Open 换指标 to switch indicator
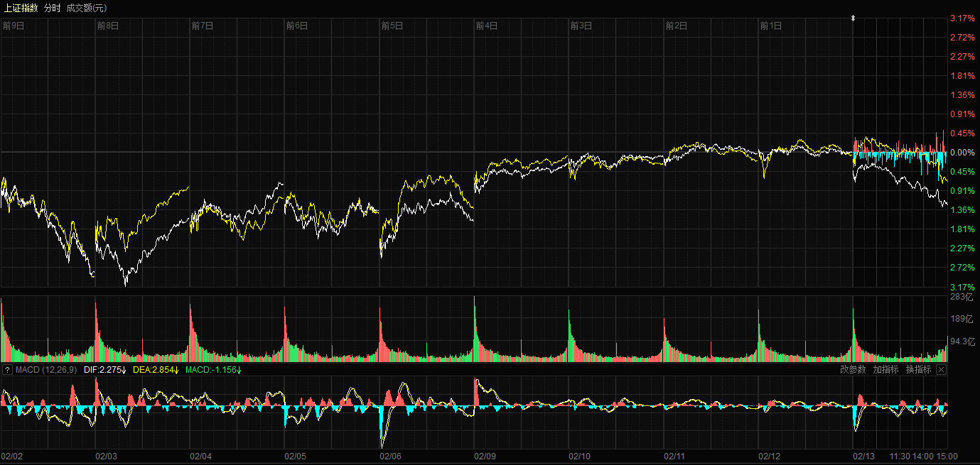 pos(918,370)
